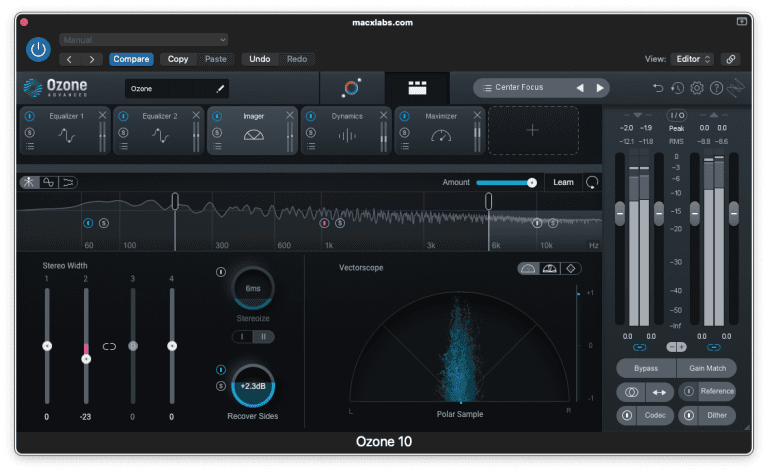768x473 pixels.
Task: Open the Manual preset dropdown
Action: pos(144,40)
